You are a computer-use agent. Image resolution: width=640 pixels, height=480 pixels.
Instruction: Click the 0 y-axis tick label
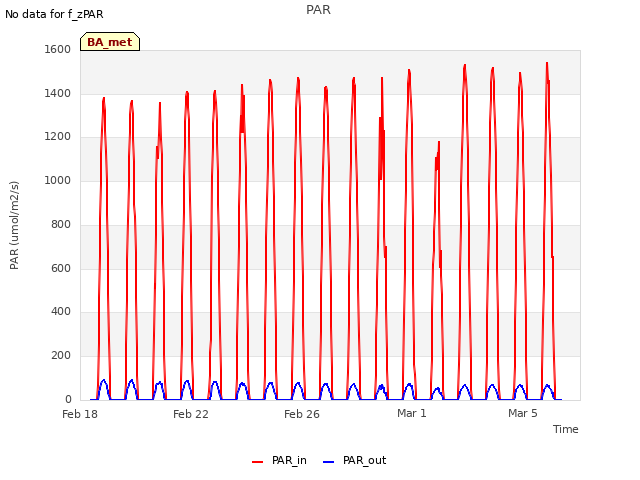click(x=68, y=399)
